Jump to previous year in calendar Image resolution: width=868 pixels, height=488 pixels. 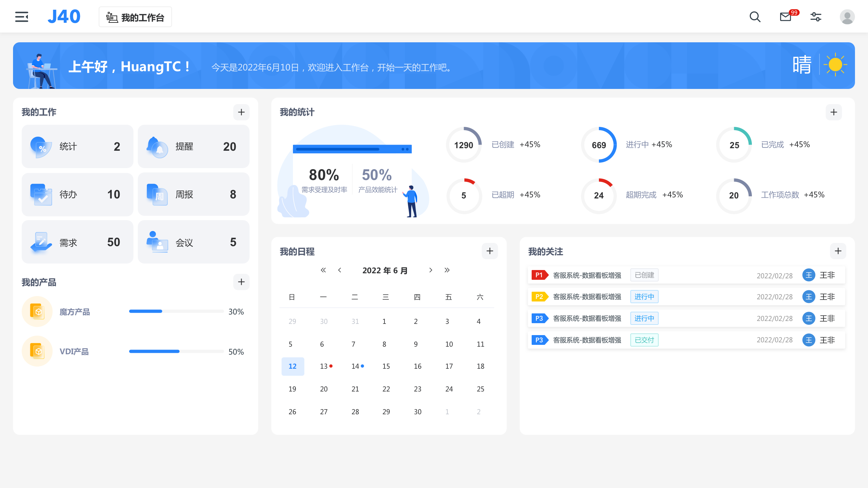(x=323, y=270)
